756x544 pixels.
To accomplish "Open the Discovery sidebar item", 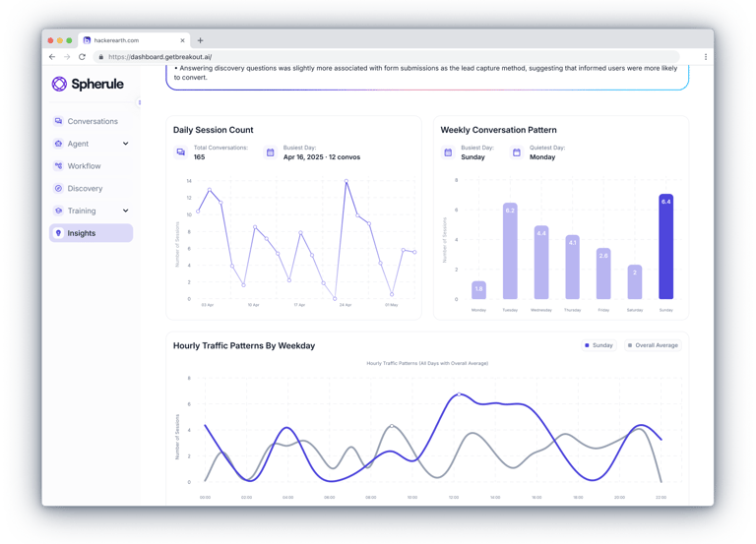I will [92, 189].
